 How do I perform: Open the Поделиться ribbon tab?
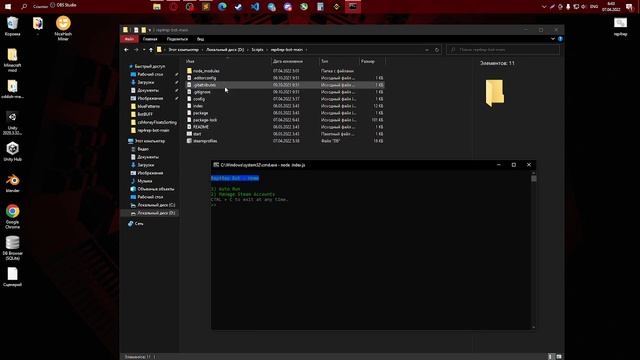point(177,39)
